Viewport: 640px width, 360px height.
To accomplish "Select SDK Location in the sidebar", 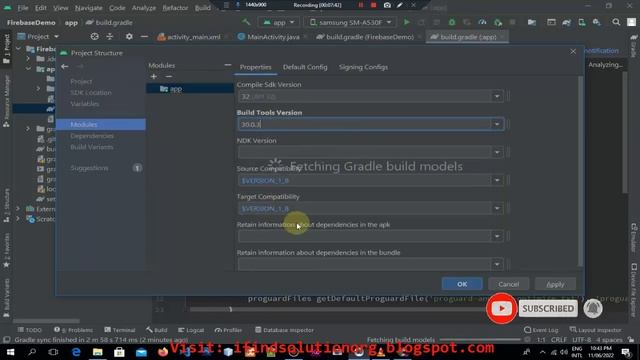I will (91, 93).
